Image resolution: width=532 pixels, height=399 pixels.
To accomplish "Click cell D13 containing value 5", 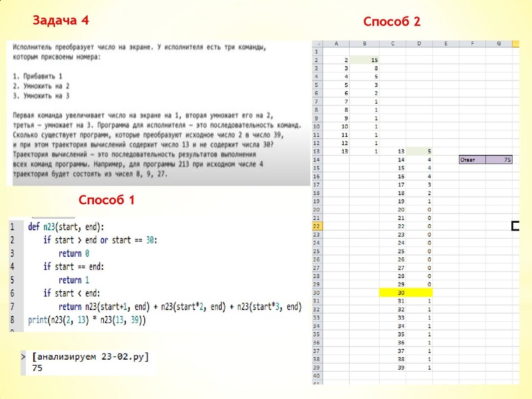I will pyautogui.click(x=419, y=152).
